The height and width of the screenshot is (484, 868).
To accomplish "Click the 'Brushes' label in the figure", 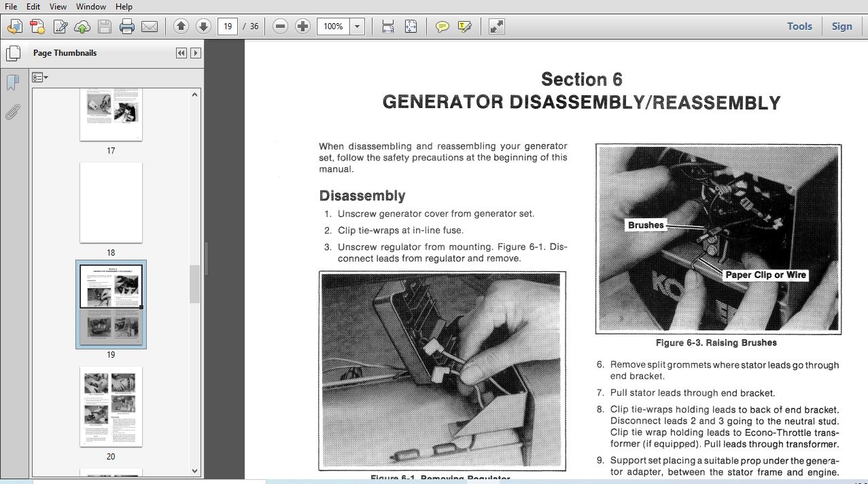I will pos(646,225).
